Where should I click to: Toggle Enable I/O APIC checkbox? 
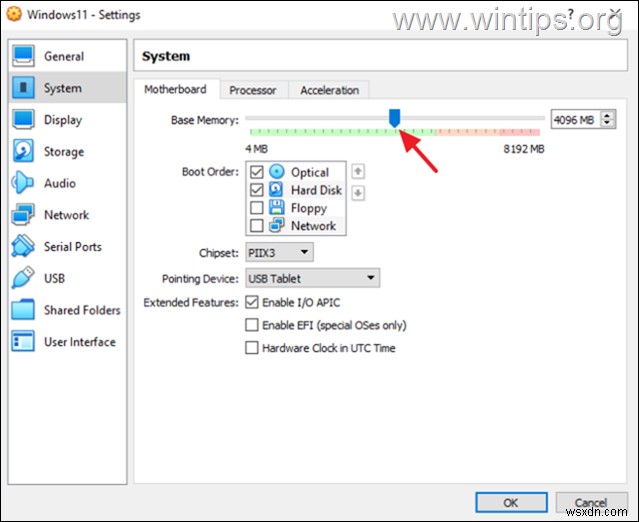tap(252, 302)
